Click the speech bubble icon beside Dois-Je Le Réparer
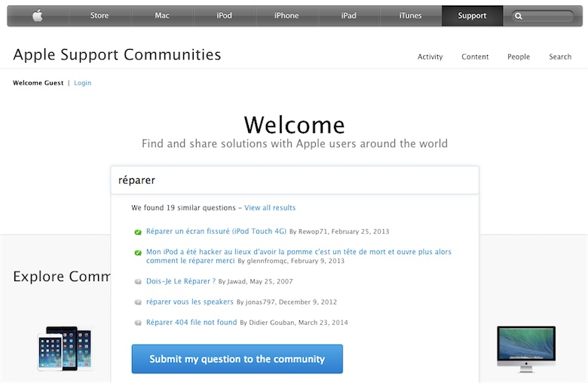This screenshot has height=383, width=588. 138,282
